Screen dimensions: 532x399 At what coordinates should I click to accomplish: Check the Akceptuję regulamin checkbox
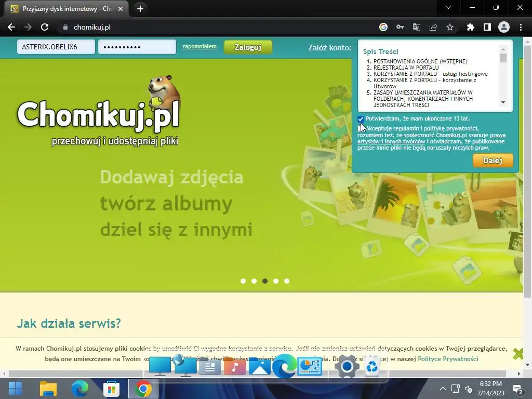361,129
